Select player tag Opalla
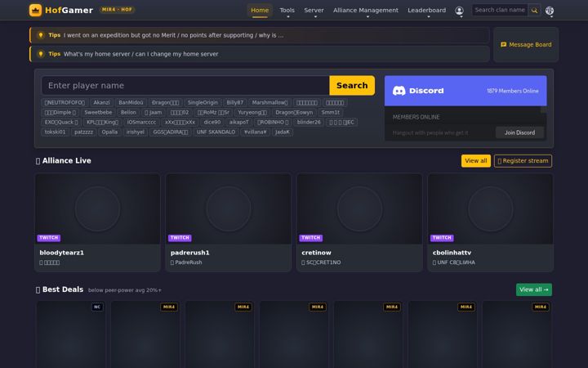Screen dimensions: 588x368 (109, 132)
